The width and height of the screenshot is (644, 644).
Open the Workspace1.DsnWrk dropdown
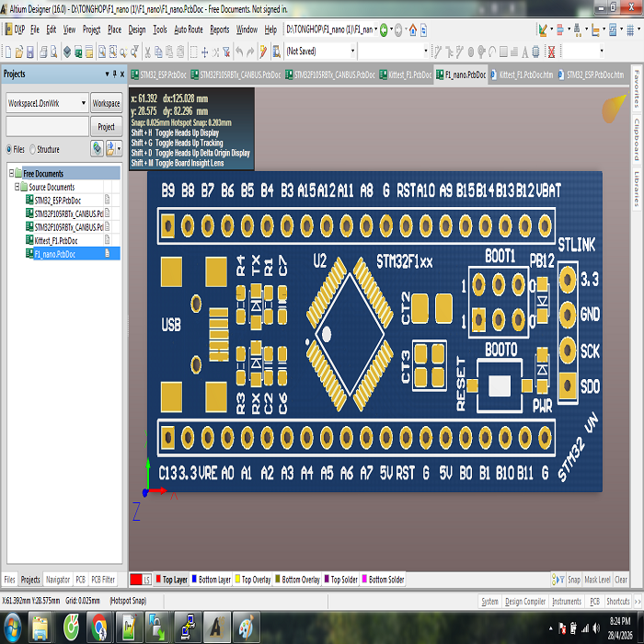click(84, 103)
